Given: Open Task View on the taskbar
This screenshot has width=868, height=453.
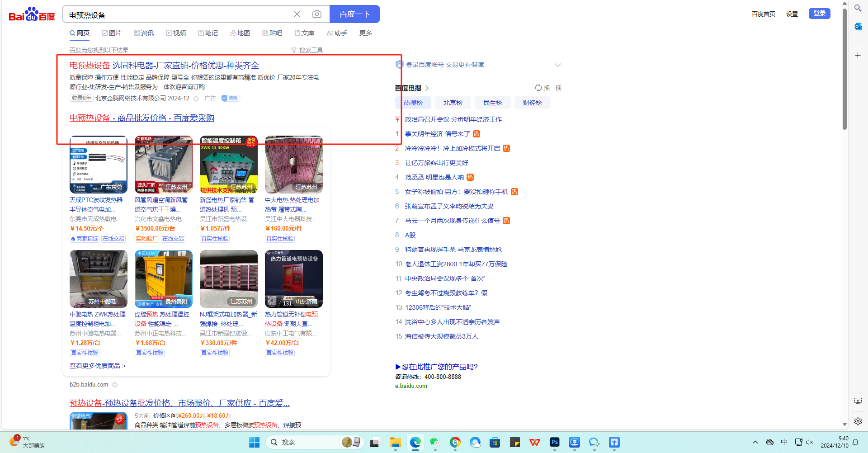Looking at the screenshot, I should click(x=375, y=442).
